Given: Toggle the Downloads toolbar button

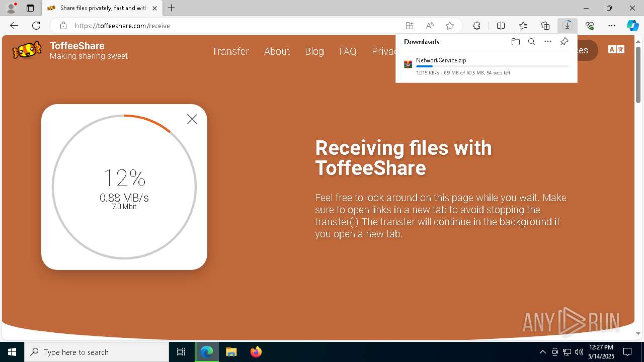Looking at the screenshot, I should point(568,26).
